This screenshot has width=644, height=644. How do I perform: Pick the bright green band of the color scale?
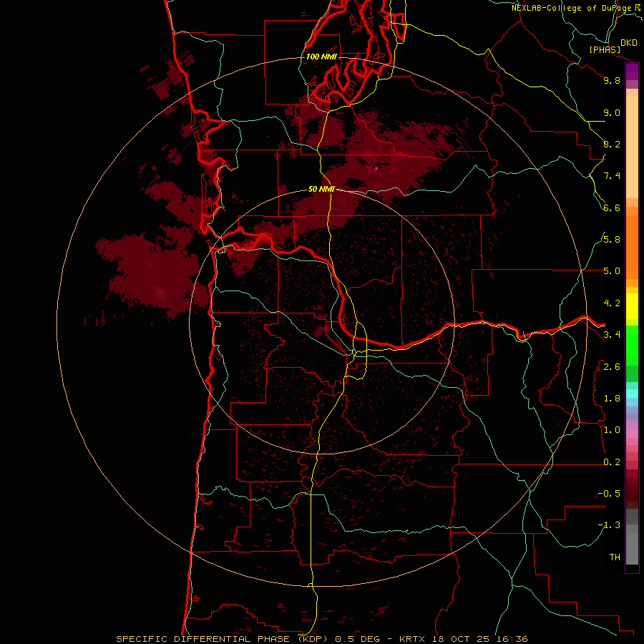(x=632, y=345)
